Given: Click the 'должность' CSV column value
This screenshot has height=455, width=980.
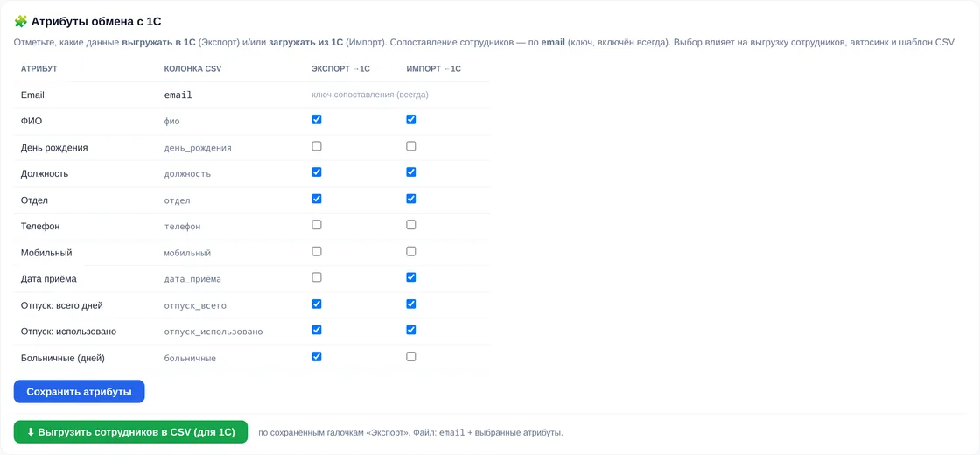Looking at the screenshot, I should click(x=187, y=174).
